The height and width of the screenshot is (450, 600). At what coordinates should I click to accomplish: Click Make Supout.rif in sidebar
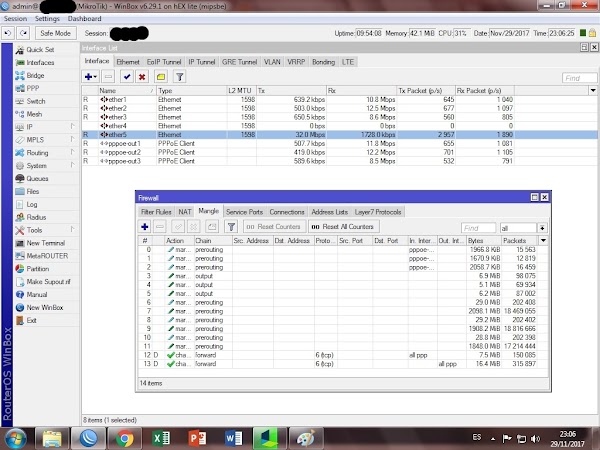pos(48,282)
